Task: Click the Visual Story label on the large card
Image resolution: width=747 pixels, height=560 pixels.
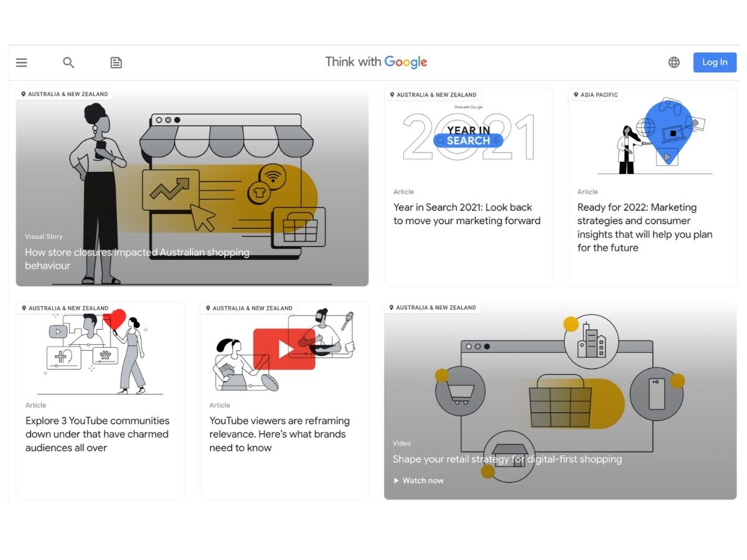Action: coord(44,236)
